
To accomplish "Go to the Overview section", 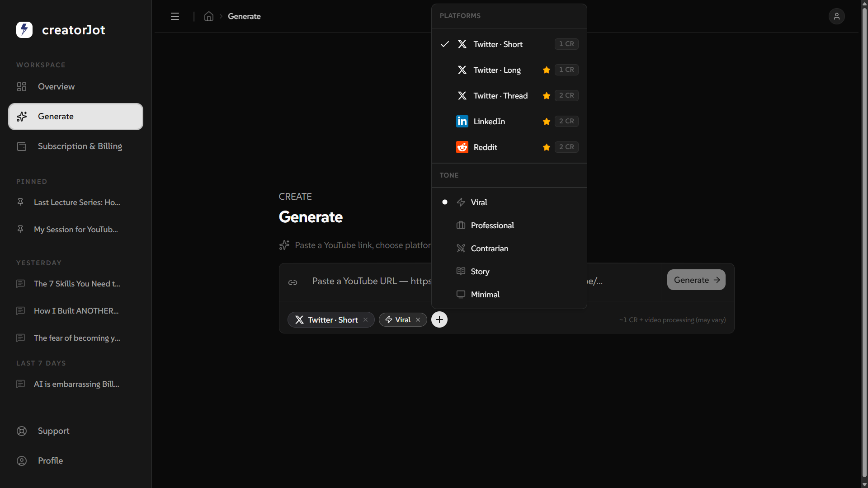I will pyautogui.click(x=56, y=86).
